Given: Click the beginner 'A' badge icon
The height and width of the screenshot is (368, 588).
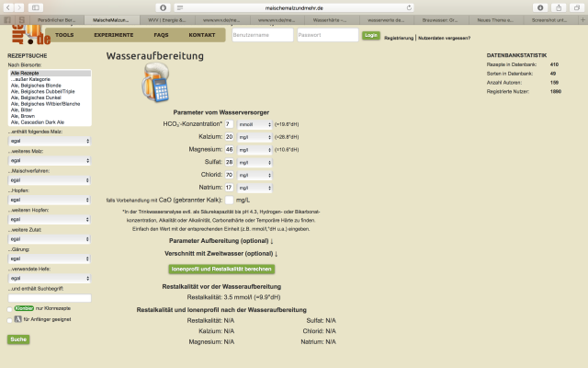Looking at the screenshot, I should coord(17,319).
